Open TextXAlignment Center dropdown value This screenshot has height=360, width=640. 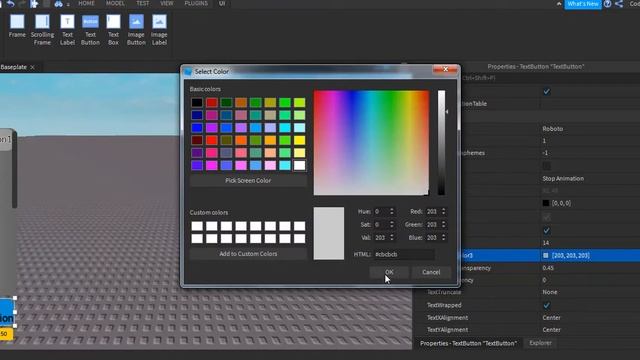[551, 318]
